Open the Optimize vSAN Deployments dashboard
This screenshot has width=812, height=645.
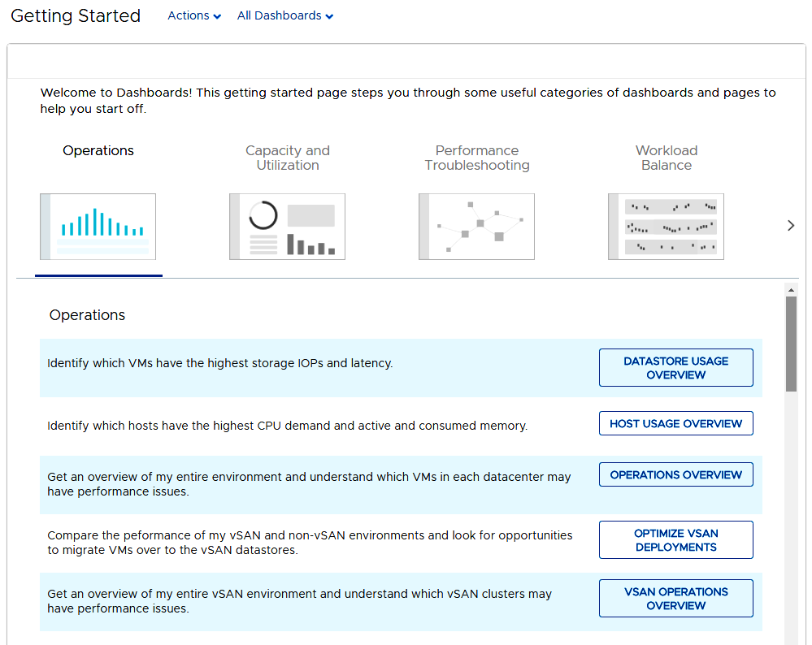click(x=675, y=540)
